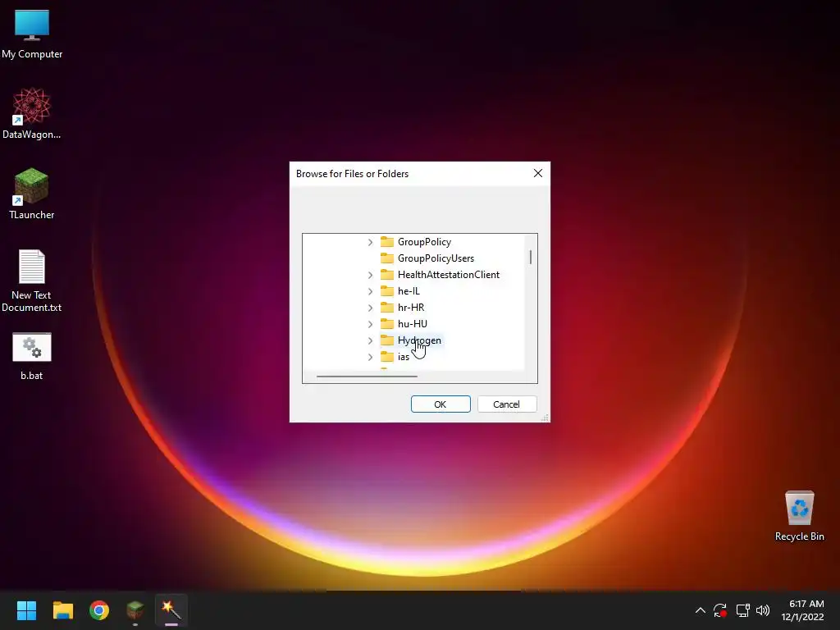
Task: Launch Google Chrome from the taskbar
Action: point(99,610)
